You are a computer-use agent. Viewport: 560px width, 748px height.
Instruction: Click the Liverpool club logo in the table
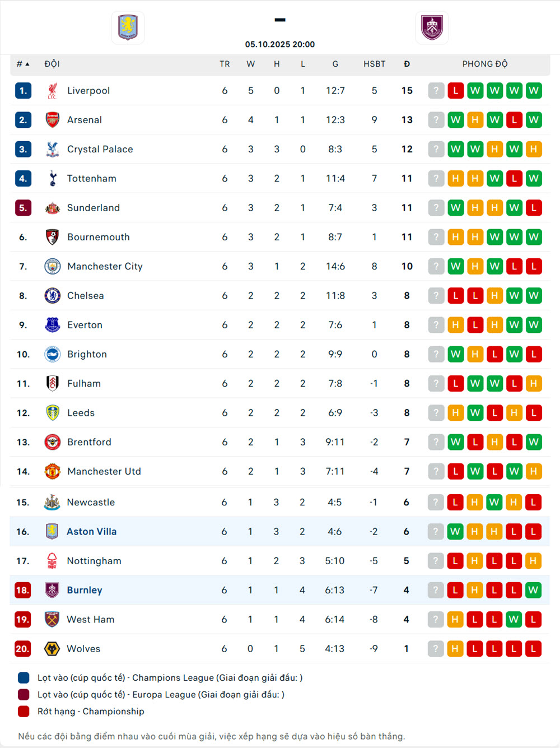53,91
